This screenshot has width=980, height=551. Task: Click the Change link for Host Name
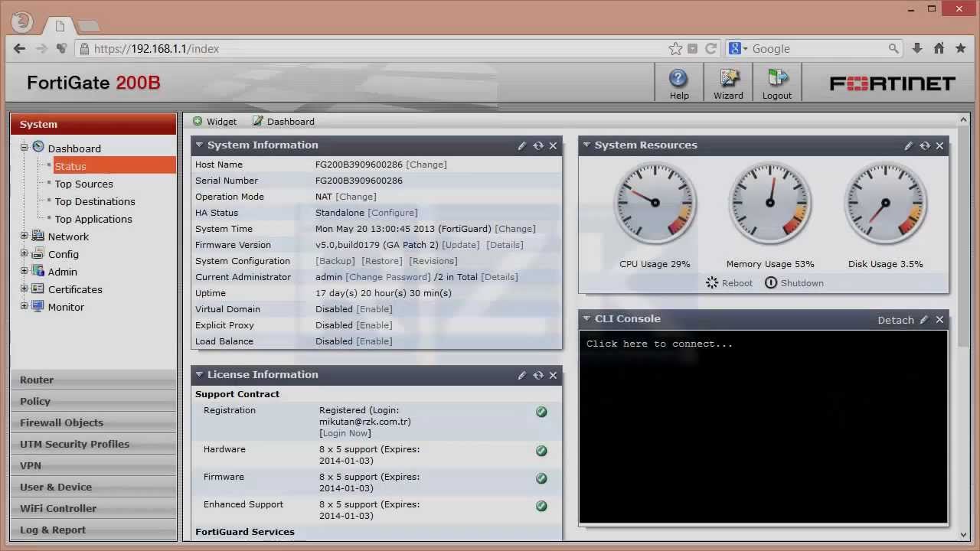point(426,165)
